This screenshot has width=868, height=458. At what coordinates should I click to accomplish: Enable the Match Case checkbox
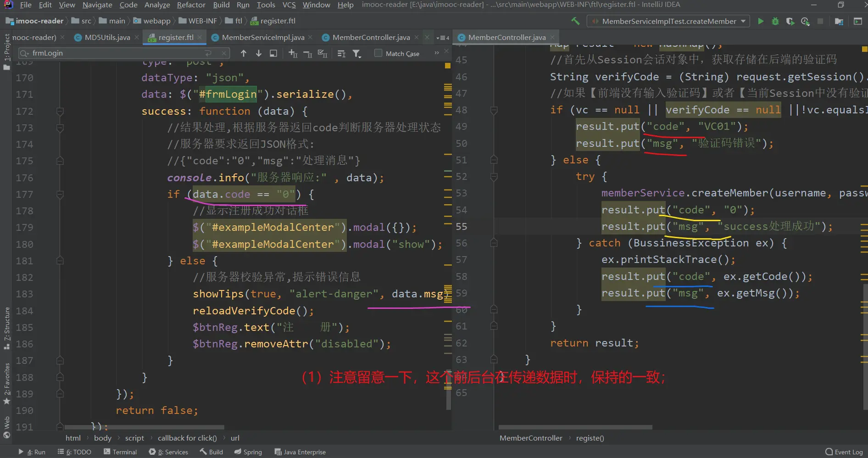[378, 53]
